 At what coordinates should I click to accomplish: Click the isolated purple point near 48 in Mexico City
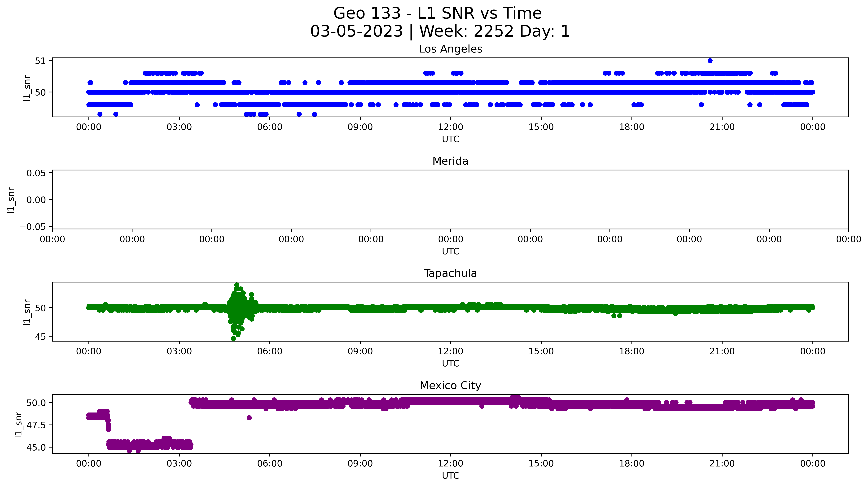click(249, 418)
